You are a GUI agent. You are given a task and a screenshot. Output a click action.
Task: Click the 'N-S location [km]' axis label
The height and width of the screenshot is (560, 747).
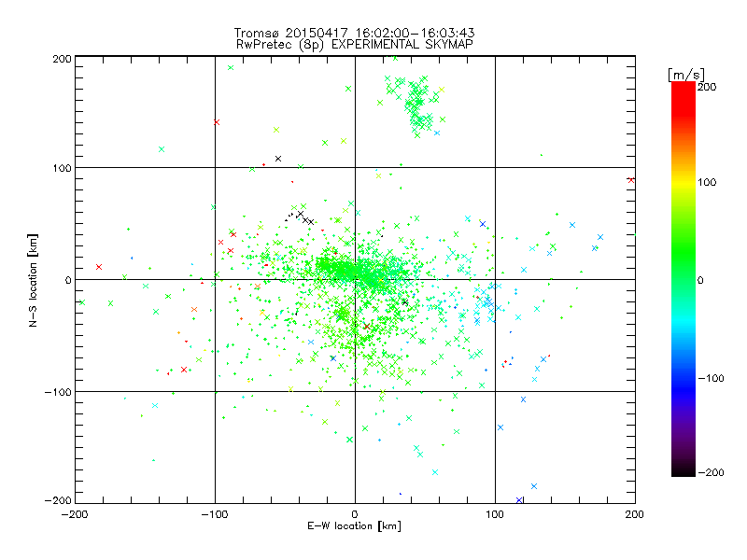click(33, 280)
